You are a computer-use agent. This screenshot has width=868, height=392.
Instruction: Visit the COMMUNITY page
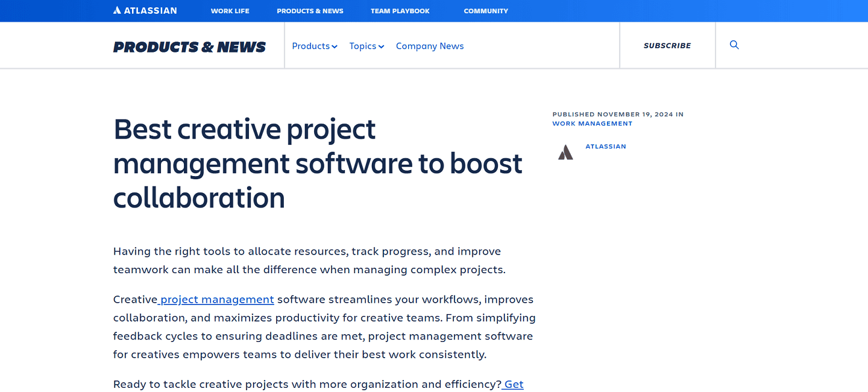(486, 11)
